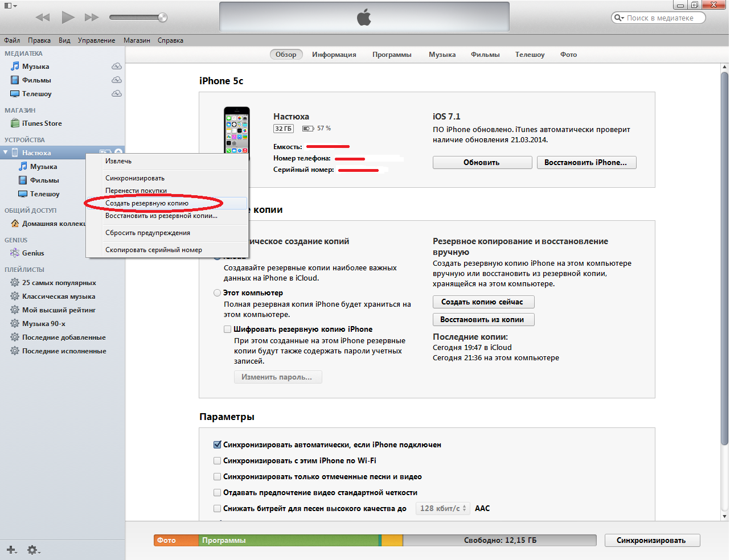This screenshot has height=560, width=730.
Task: Open Genius in the sidebar
Action: 32,253
